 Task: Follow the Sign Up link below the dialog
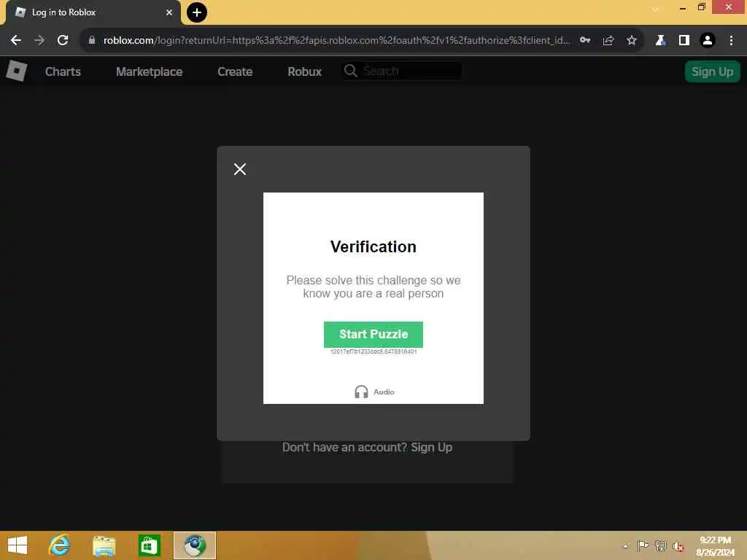[432, 448]
